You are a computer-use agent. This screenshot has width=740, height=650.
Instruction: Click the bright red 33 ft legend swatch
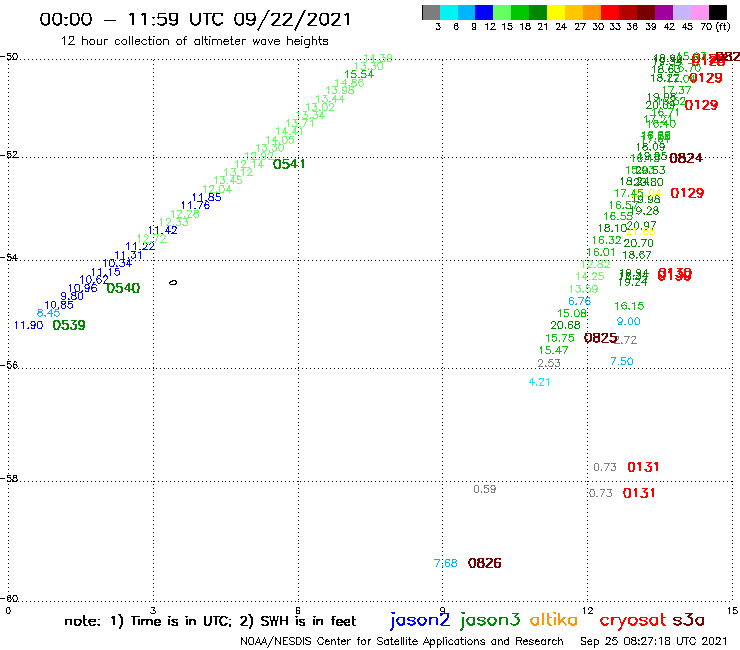[x=610, y=12]
